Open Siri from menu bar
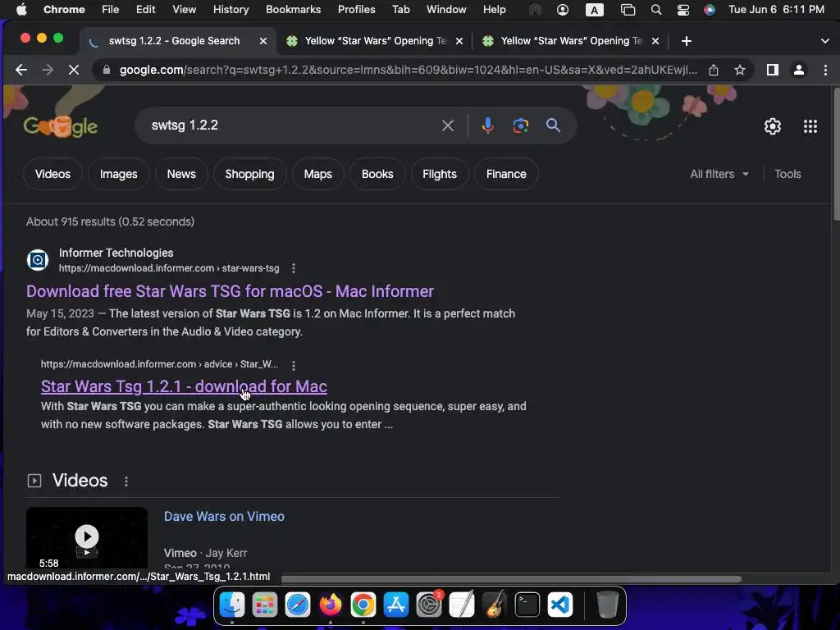The image size is (840, 630). point(710,9)
